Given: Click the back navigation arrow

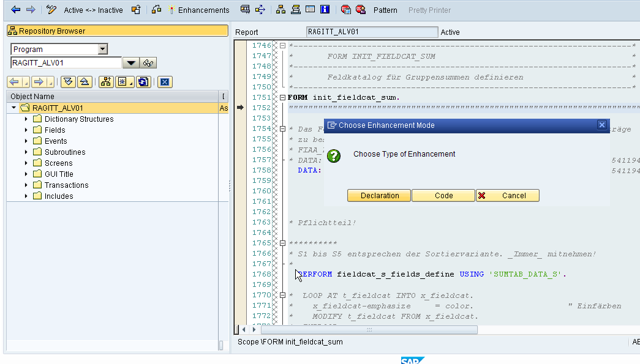Looking at the screenshot, I should [x=15, y=9].
